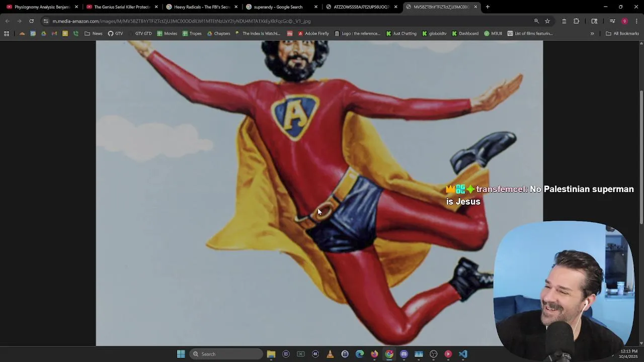Expand the News bookmarks folder
644x362 pixels.
pyautogui.click(x=94, y=34)
